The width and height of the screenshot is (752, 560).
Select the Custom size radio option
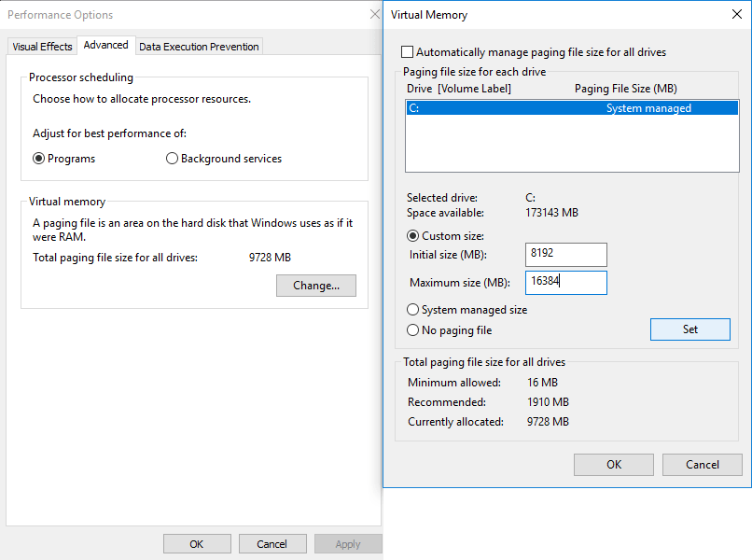413,236
